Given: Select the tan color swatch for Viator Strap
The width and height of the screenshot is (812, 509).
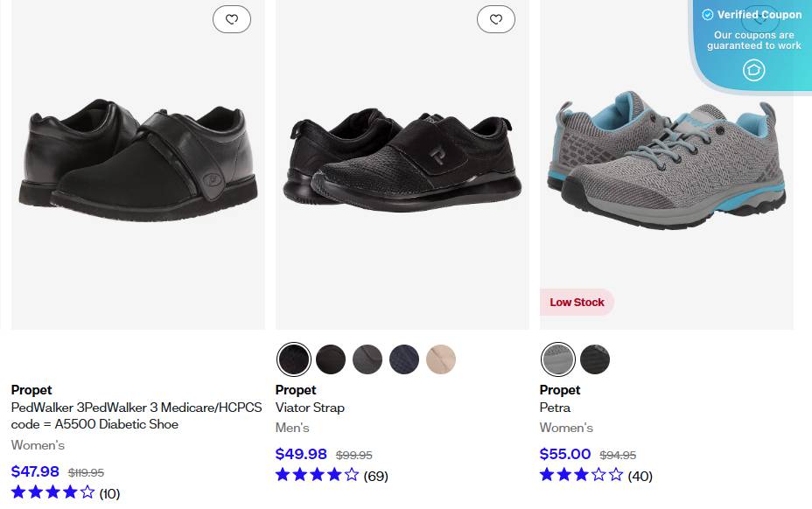Looking at the screenshot, I should click(440, 359).
